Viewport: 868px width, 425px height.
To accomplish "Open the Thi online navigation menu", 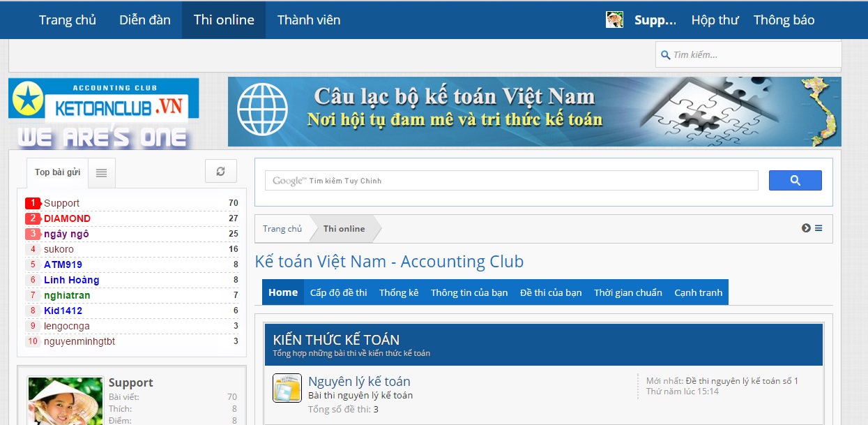I will [224, 20].
